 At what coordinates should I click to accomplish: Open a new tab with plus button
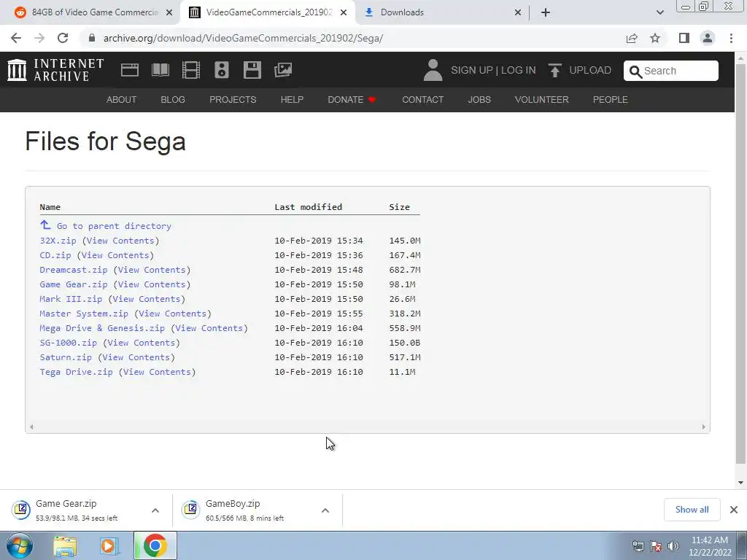coord(546,12)
